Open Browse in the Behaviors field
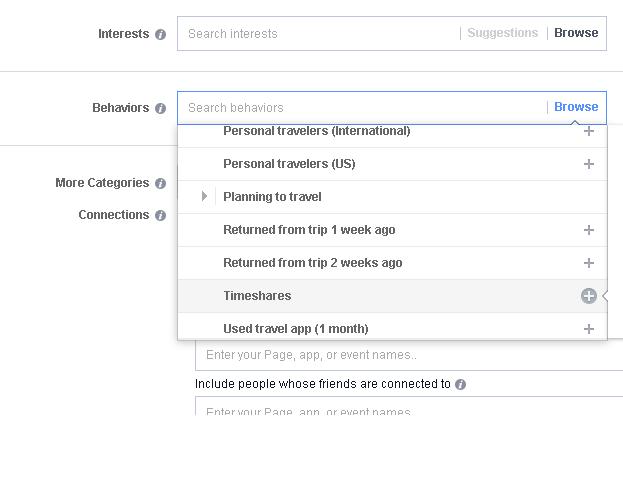 576,107
